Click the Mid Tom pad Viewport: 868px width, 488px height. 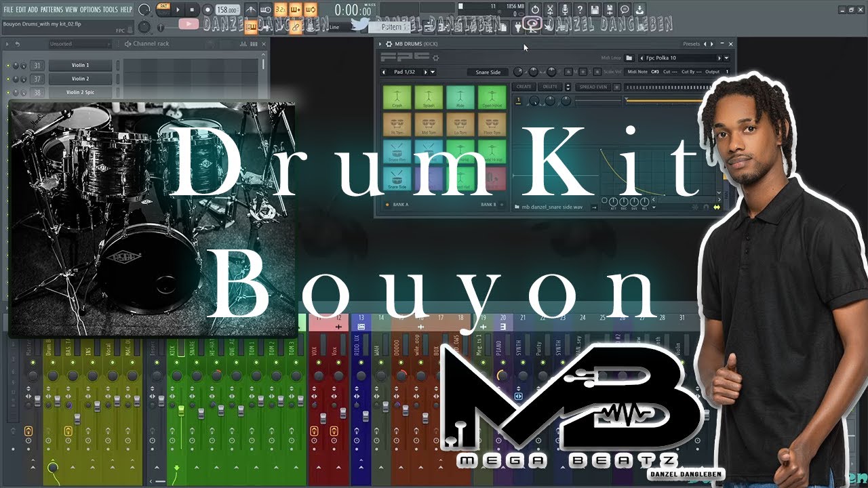click(x=429, y=124)
